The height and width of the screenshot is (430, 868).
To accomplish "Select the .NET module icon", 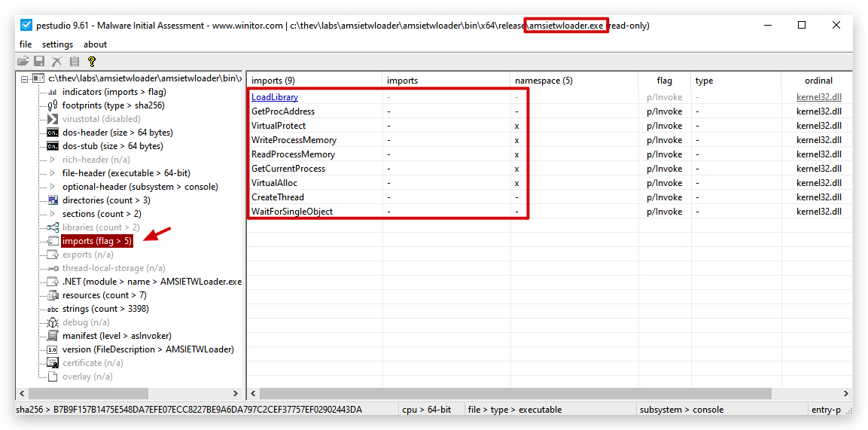I will [x=53, y=282].
